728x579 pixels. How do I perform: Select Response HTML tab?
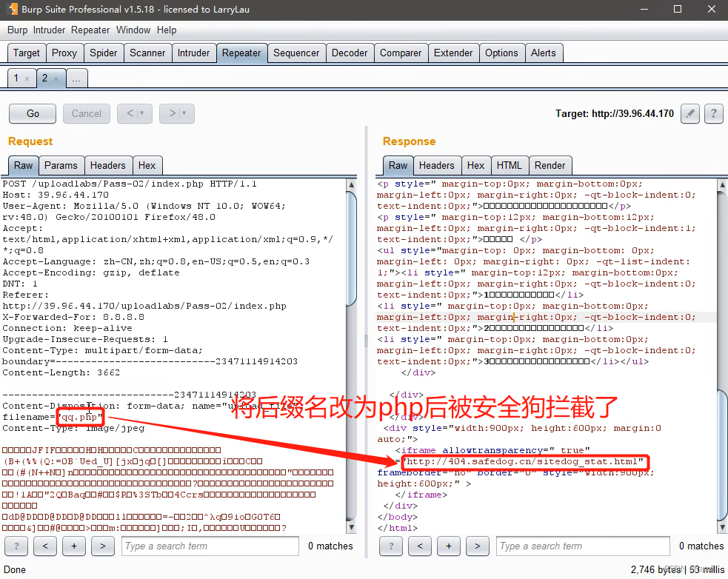(x=510, y=165)
